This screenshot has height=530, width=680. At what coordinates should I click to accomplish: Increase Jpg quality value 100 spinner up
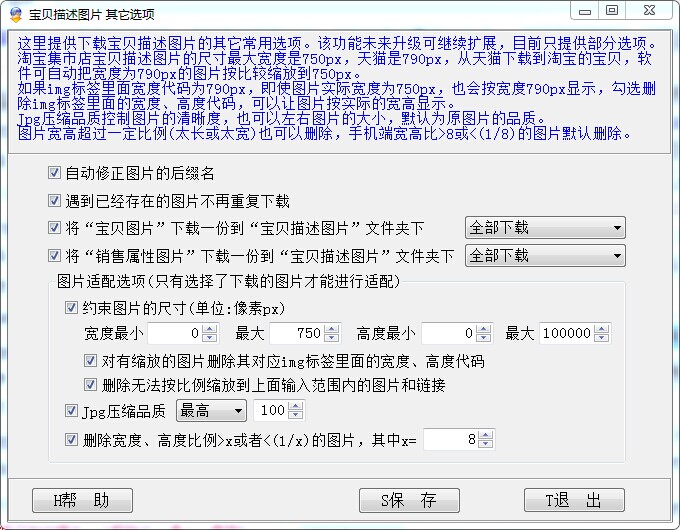[296, 406]
